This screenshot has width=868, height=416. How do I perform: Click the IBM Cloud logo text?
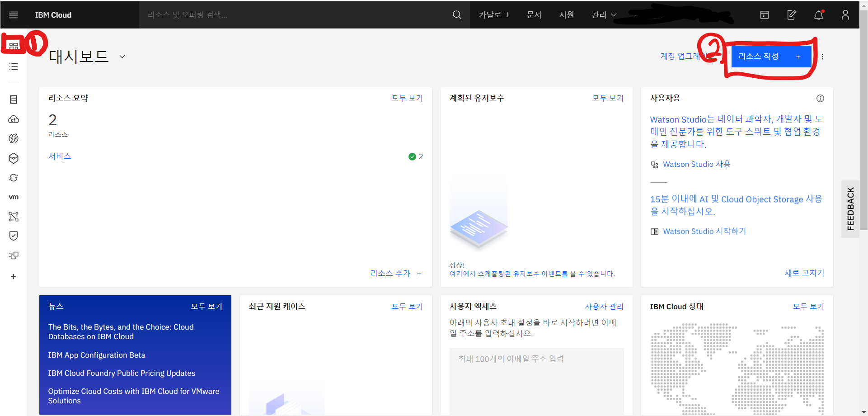53,15
